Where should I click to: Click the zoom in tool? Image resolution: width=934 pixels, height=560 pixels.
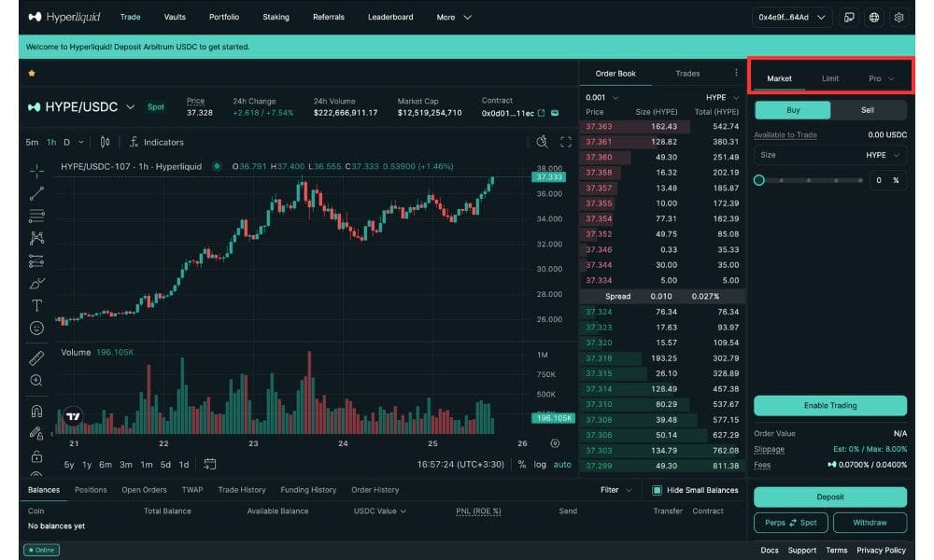[x=37, y=380]
